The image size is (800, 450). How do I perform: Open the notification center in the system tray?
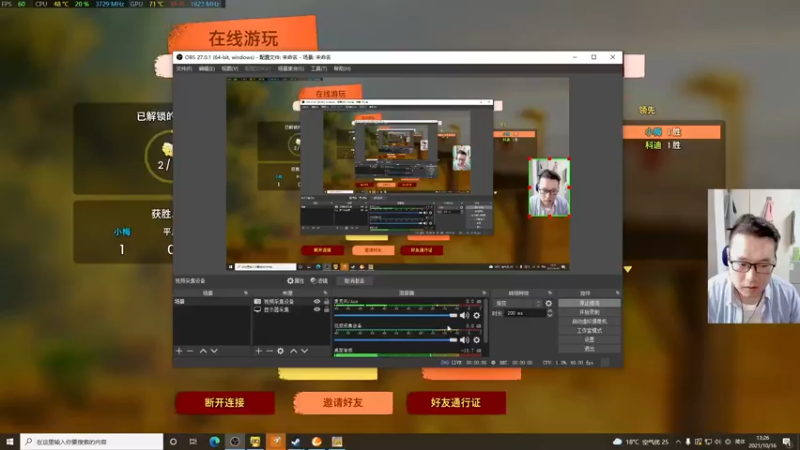[787, 442]
